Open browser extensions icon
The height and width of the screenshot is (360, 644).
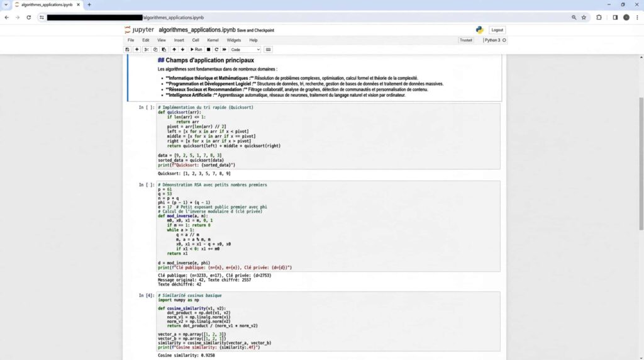pyautogui.click(x=599, y=18)
